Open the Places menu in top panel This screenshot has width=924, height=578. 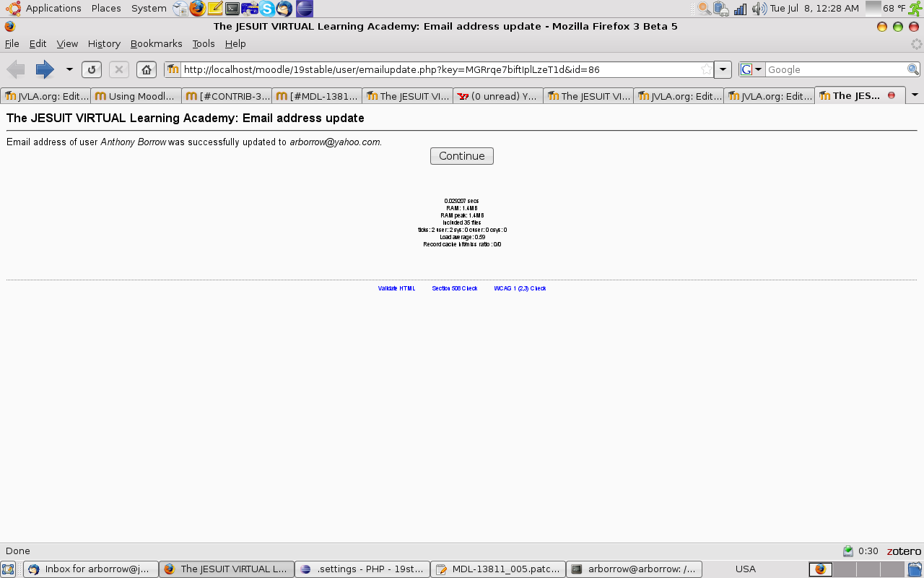[x=106, y=9]
